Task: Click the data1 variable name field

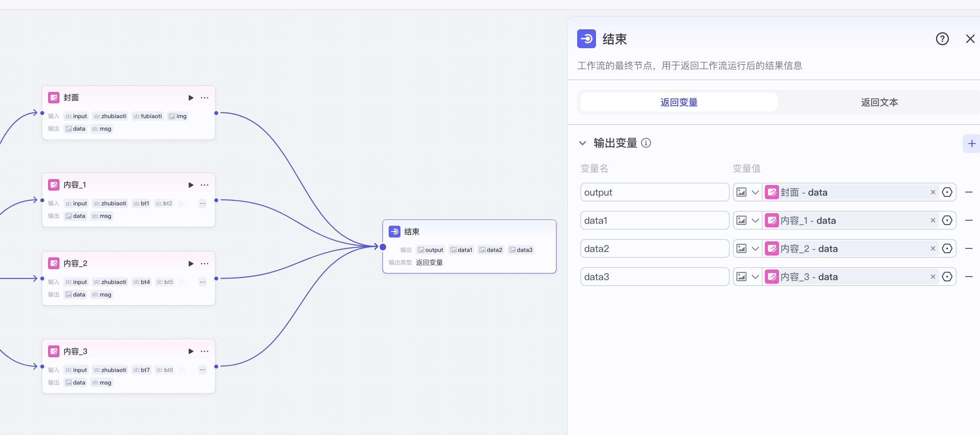Action: click(x=654, y=221)
